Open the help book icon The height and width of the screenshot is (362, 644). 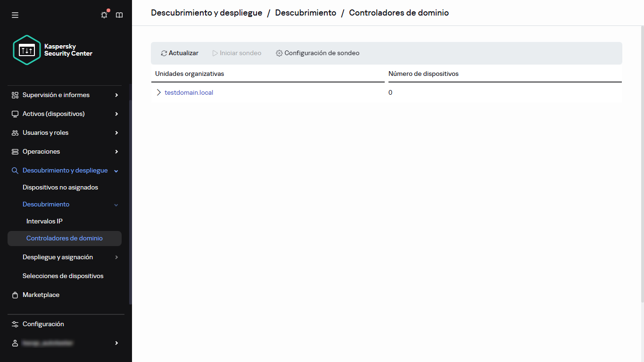tap(119, 15)
